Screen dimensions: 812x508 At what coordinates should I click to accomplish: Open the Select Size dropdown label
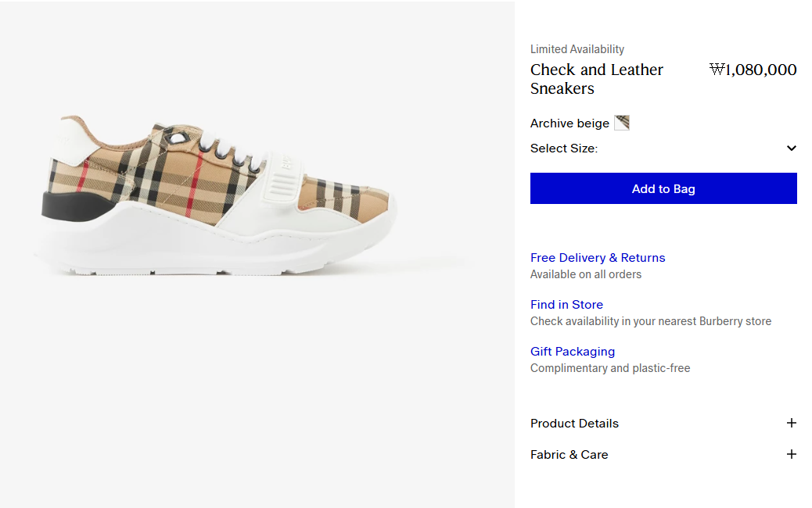click(x=564, y=148)
